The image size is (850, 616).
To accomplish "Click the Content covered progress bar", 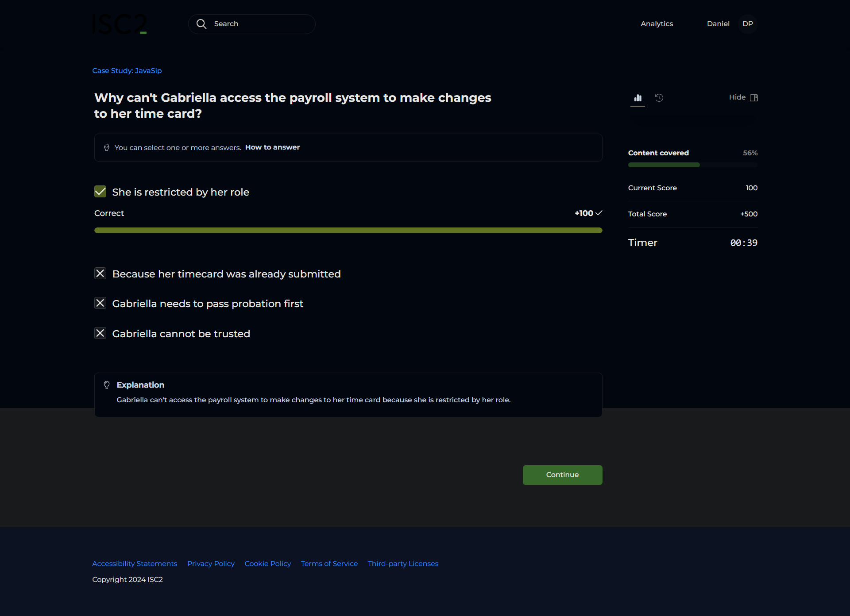I will click(x=692, y=165).
